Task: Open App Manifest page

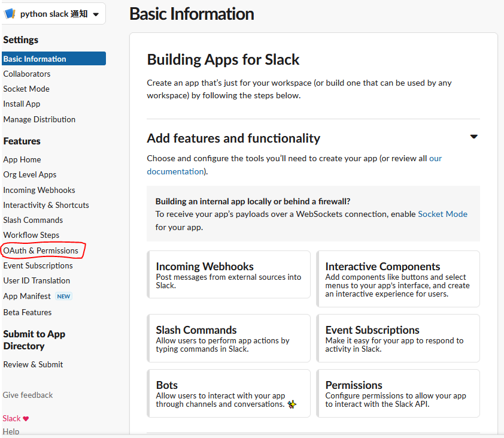Action: (27, 296)
